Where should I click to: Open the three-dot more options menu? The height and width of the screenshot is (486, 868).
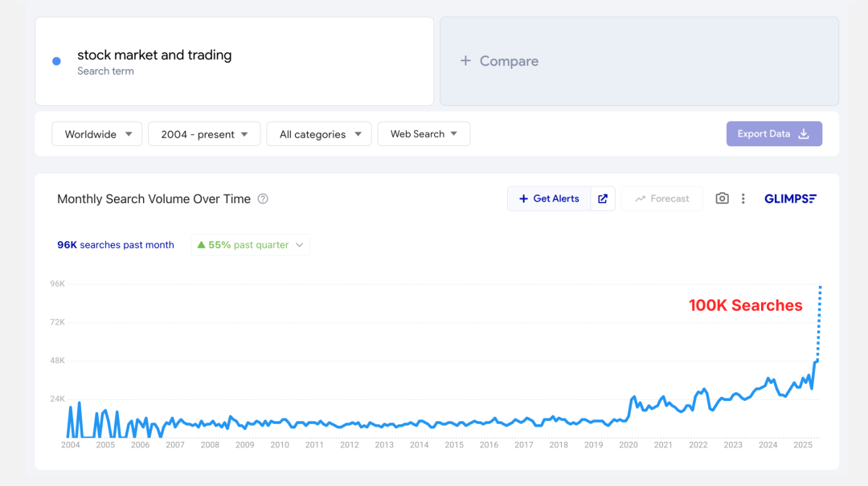[743, 198]
